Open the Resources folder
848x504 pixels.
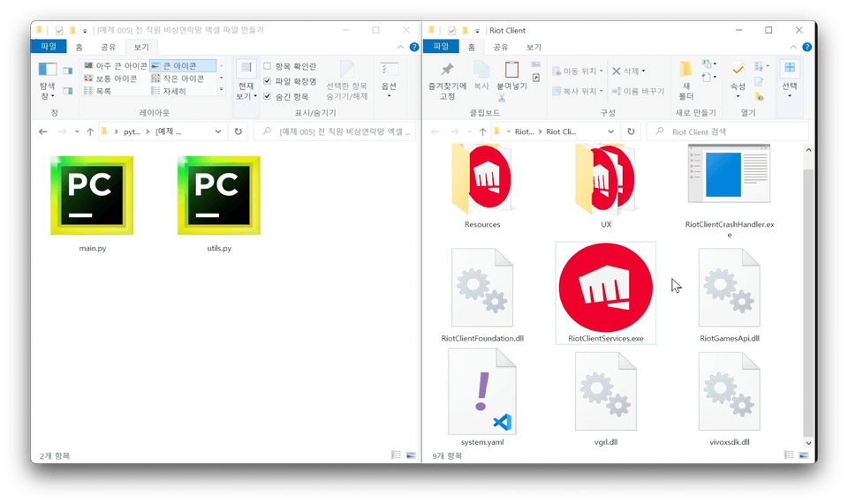click(x=482, y=181)
